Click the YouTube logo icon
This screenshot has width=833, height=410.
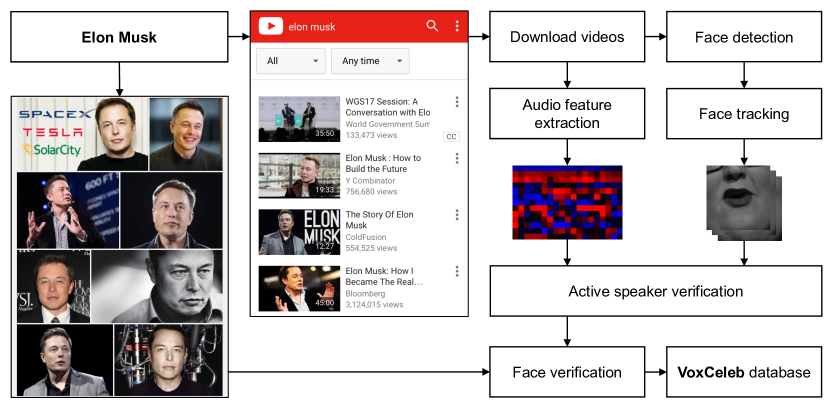coord(269,26)
